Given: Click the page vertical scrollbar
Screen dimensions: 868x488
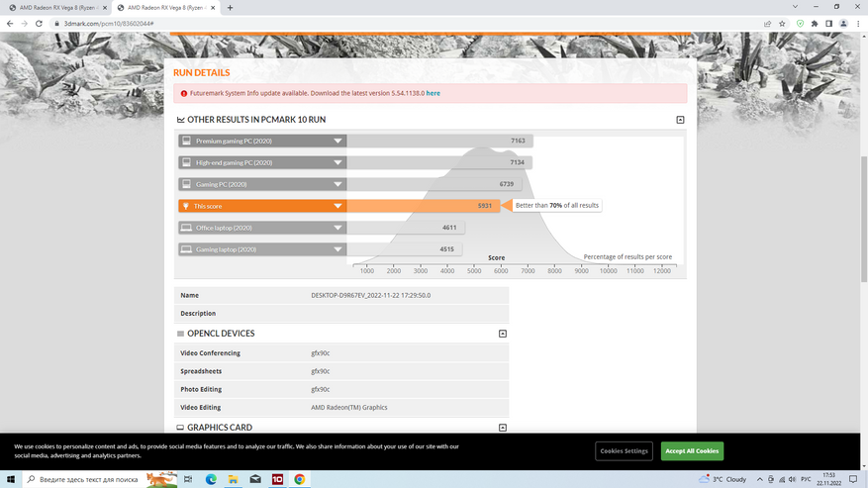Looking at the screenshot, I should click(x=864, y=222).
